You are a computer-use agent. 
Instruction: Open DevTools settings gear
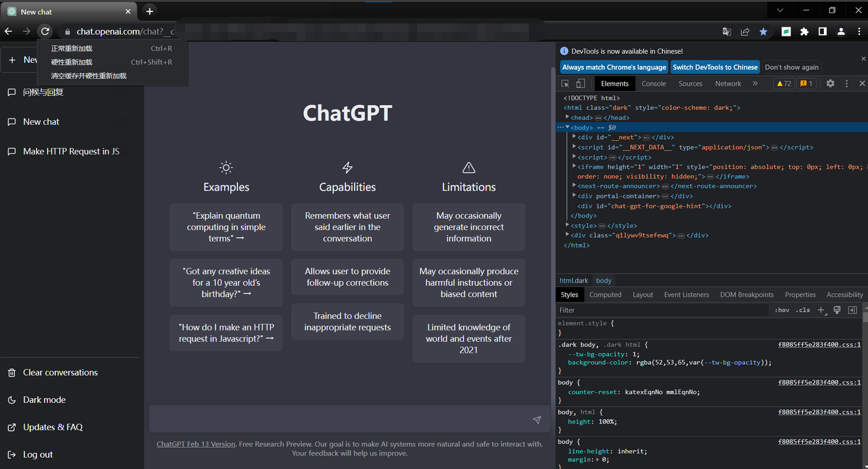coord(830,84)
